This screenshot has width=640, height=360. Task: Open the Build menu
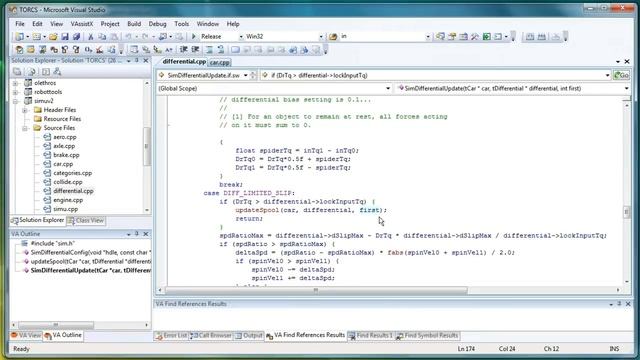point(134,24)
